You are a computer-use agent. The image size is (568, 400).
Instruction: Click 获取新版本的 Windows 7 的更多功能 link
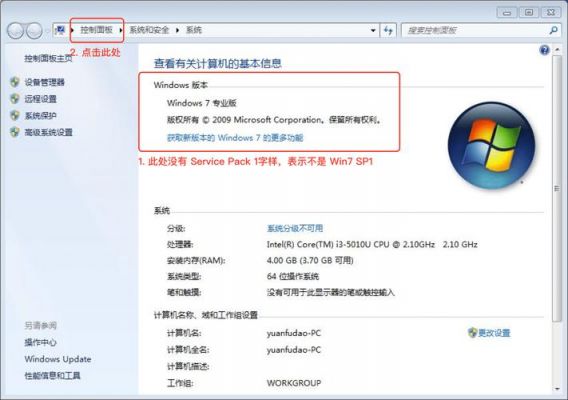[x=235, y=138]
